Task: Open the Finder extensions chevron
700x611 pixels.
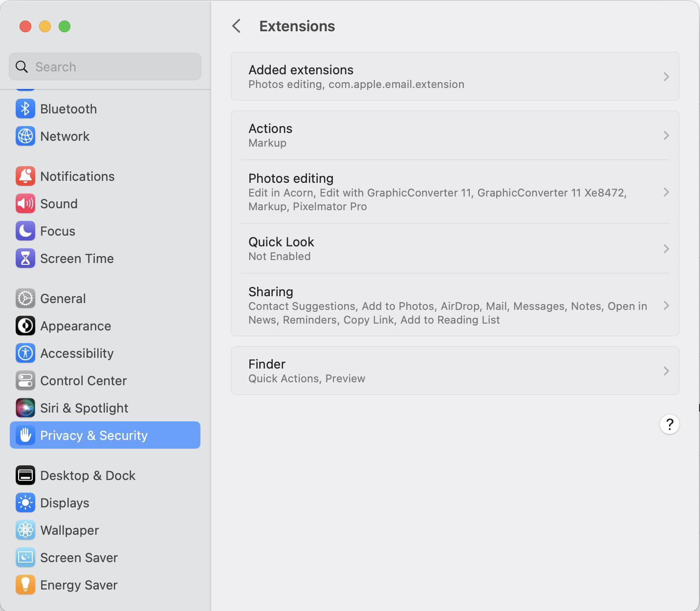Action: point(666,371)
